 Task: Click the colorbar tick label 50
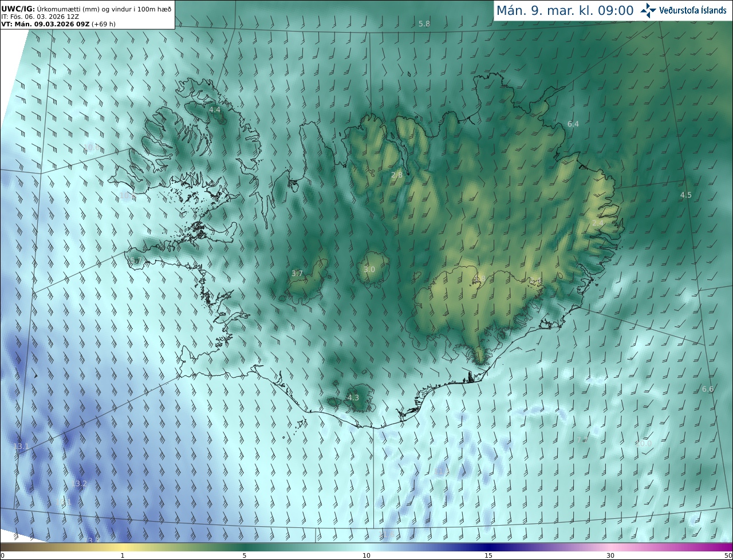point(728,555)
